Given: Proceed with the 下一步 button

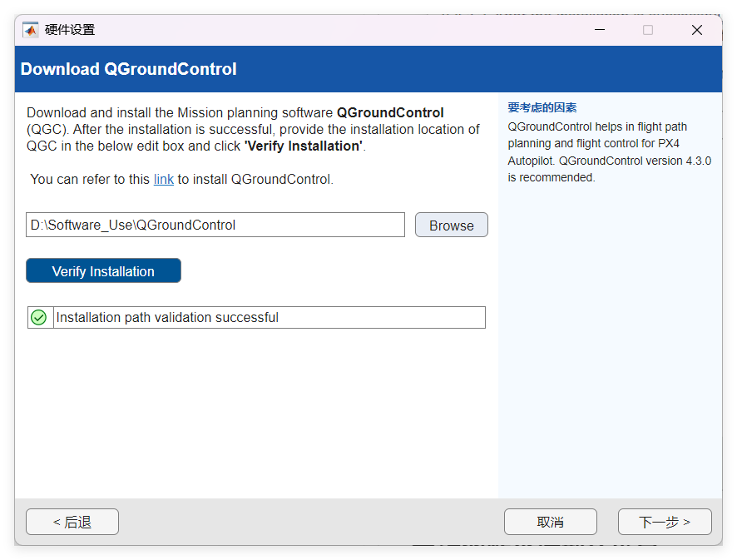Looking at the screenshot, I should [664, 522].
